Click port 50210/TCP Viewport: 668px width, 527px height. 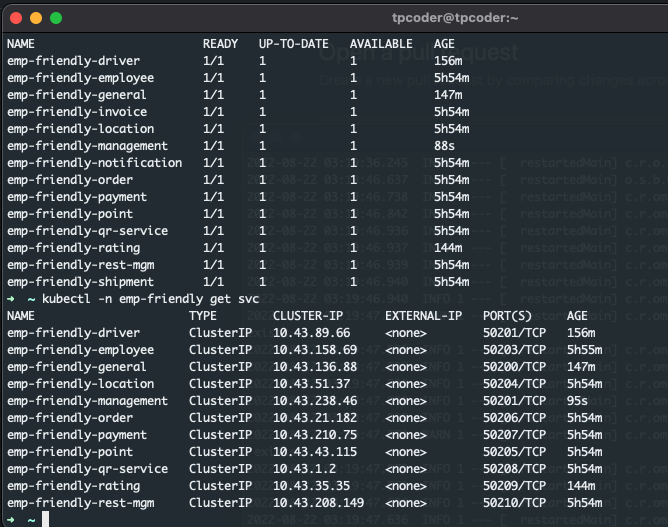pos(514,504)
